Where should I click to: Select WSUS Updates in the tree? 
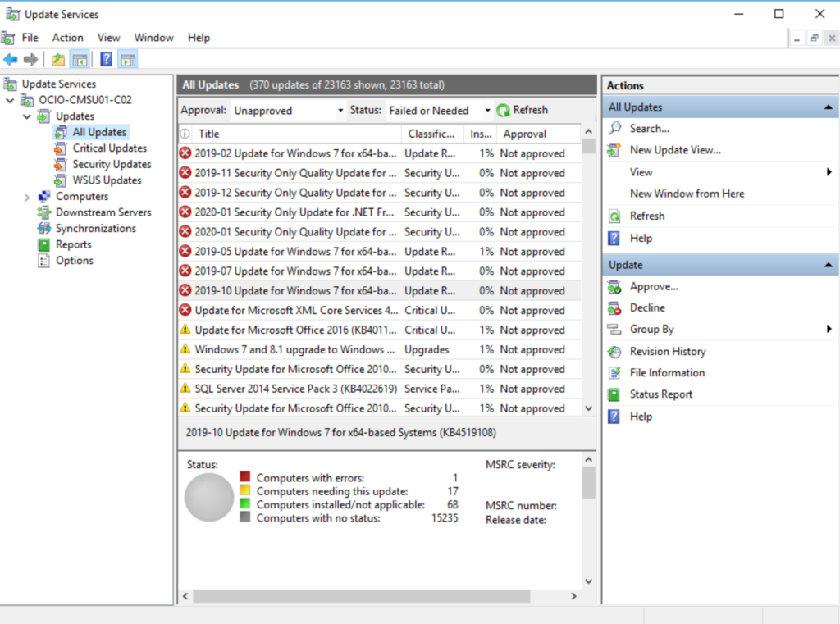click(107, 180)
